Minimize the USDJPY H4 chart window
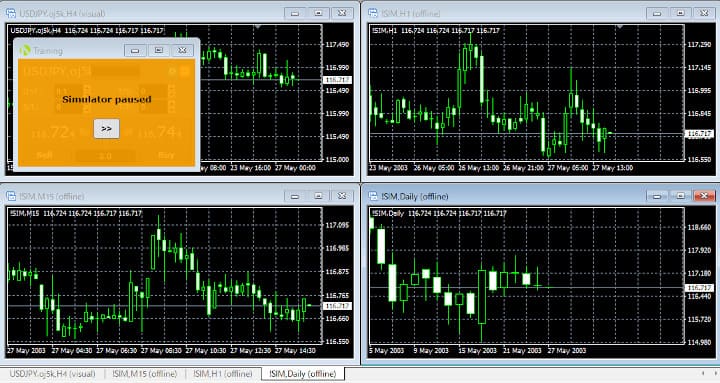Screen dimensions: 720x383 295,13
